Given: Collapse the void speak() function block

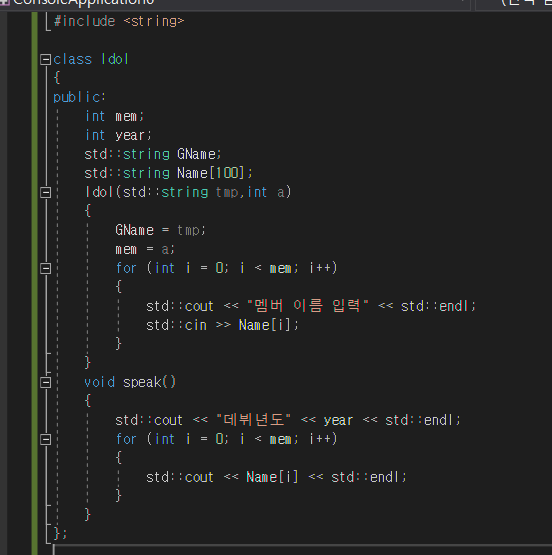Looking at the screenshot, I should coord(45,383).
